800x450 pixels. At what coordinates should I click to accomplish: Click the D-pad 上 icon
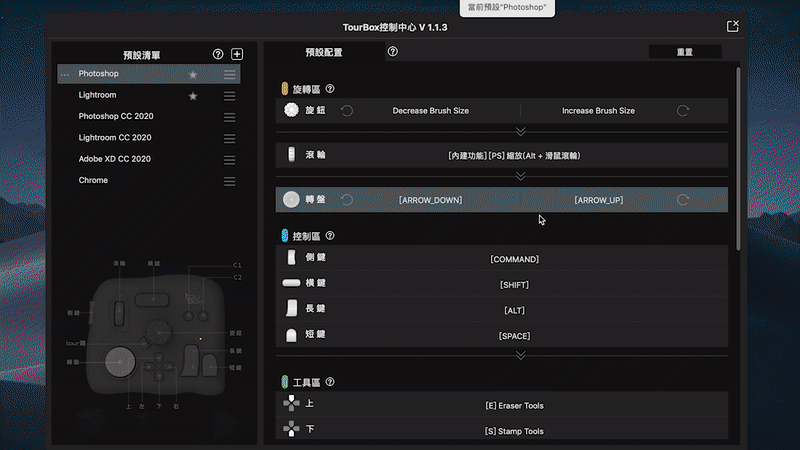[x=291, y=403]
